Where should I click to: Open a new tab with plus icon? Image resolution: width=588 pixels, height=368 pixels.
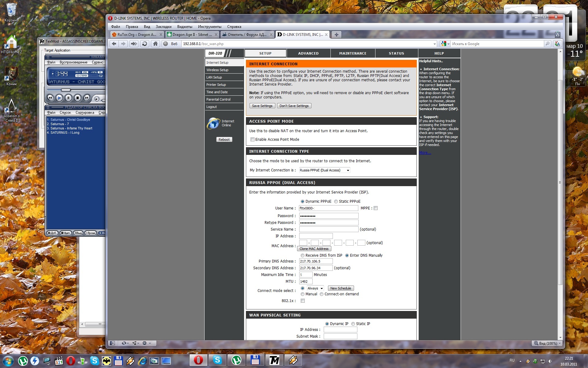pos(336,35)
